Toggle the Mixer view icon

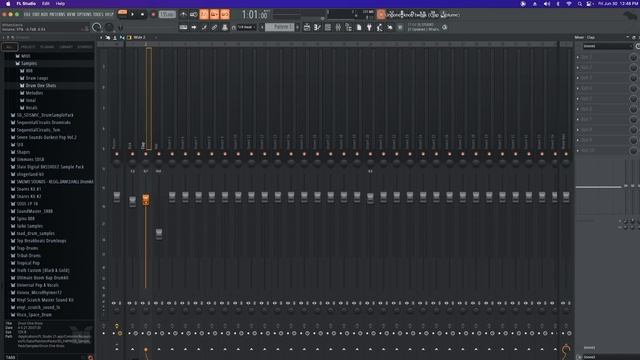coord(338,27)
